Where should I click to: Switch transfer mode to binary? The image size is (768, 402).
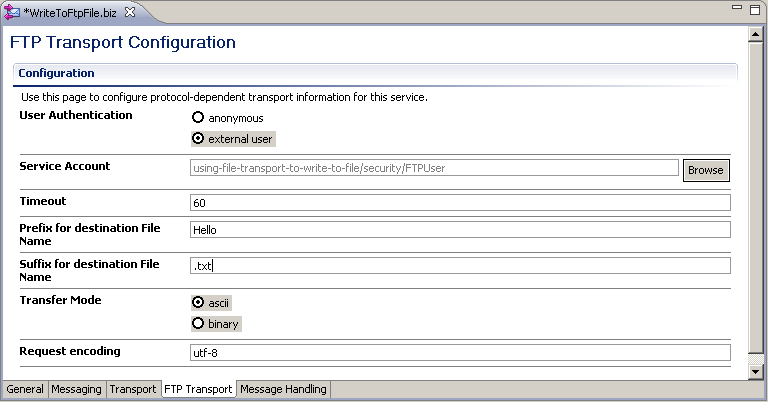coord(198,324)
